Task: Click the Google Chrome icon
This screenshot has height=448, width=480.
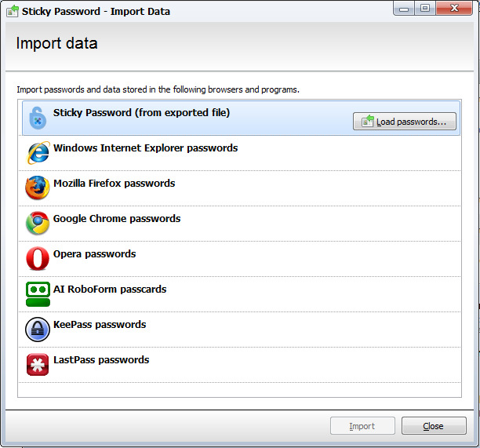Action: click(38, 224)
